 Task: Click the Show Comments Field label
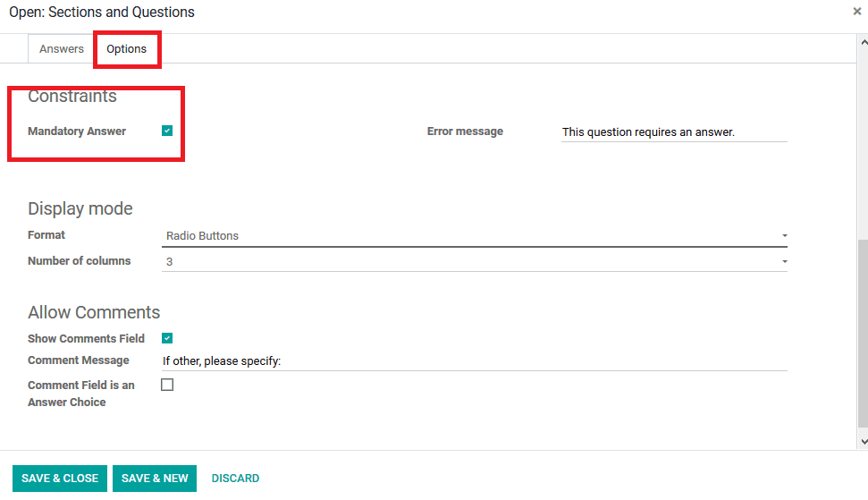(x=87, y=338)
